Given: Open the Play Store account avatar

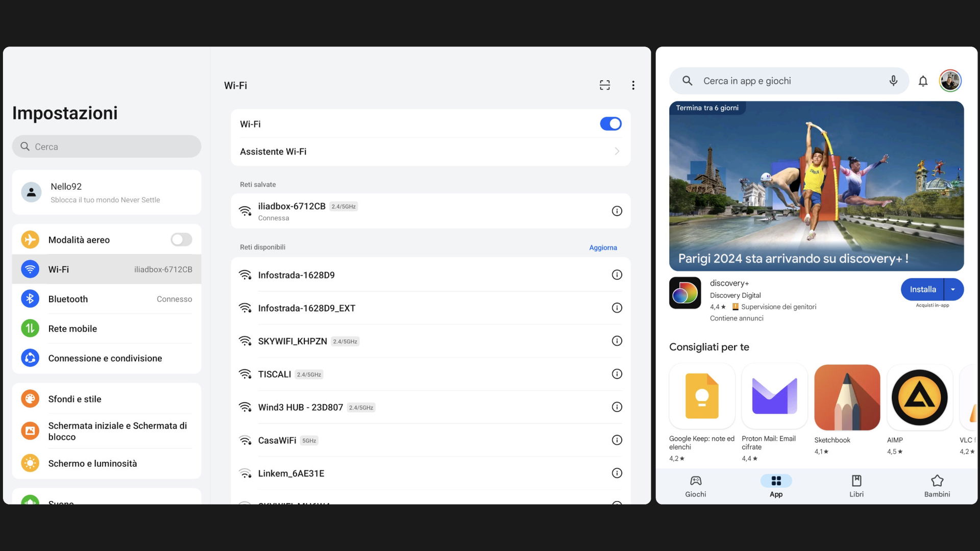Looking at the screenshot, I should tap(950, 81).
